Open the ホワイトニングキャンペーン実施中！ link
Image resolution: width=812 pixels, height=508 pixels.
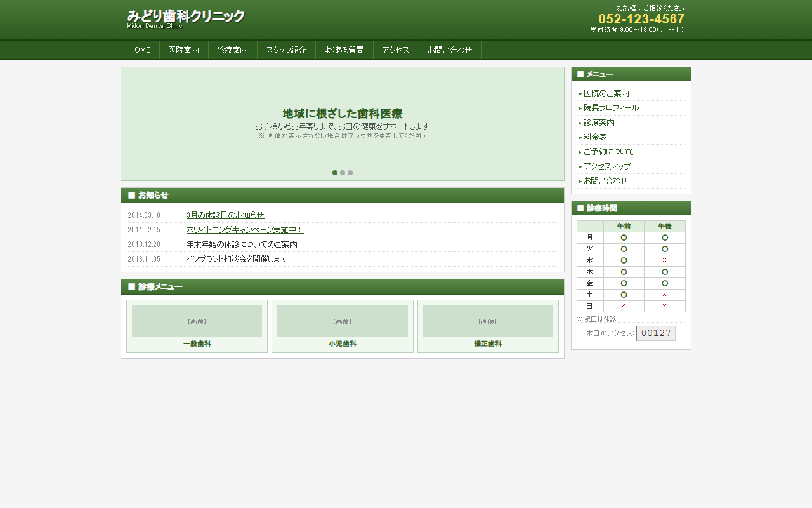(x=244, y=229)
